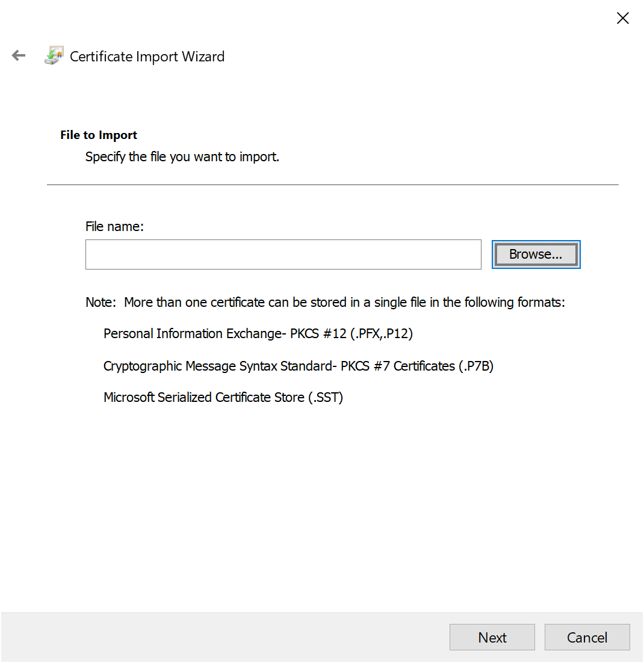Click inside the File name input box
The width and height of the screenshot is (644, 663).
pos(283,254)
